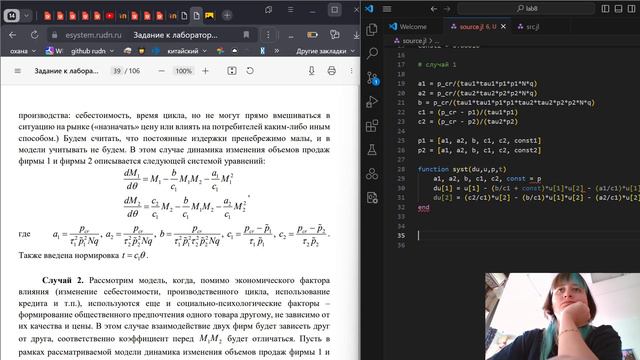Click the webcam video overlay thumbnail
The width and height of the screenshot is (640, 360).
pos(562,316)
